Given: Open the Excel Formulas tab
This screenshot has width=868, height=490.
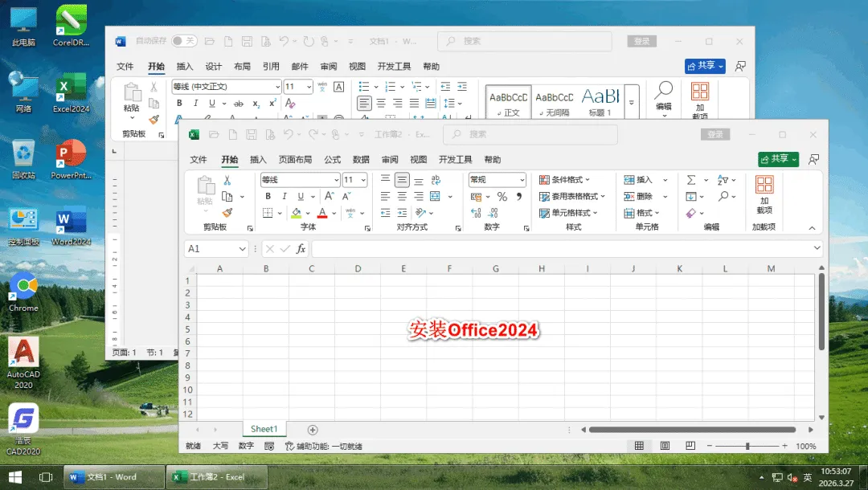Looking at the screenshot, I should click(332, 159).
